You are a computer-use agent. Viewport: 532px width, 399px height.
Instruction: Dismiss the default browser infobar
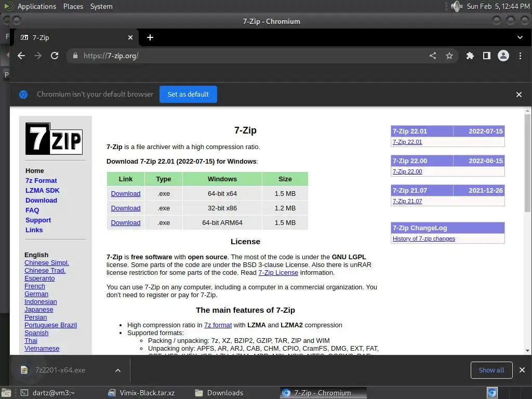click(x=519, y=95)
